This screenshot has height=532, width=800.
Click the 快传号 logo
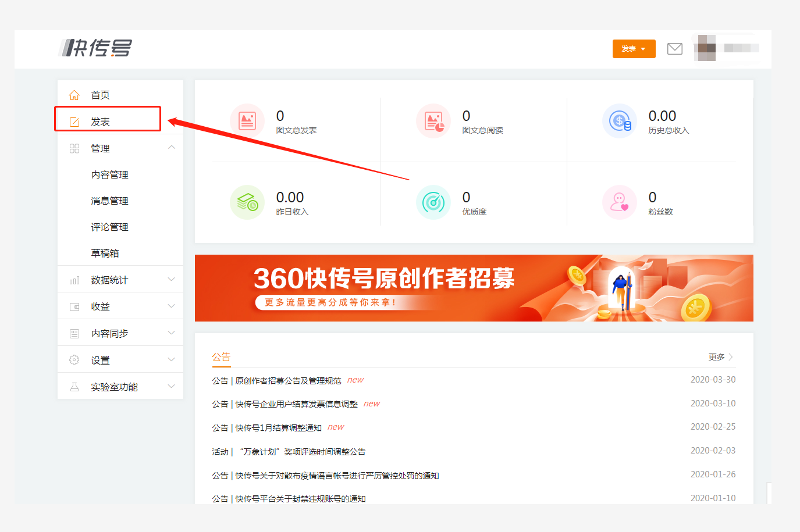(x=96, y=48)
